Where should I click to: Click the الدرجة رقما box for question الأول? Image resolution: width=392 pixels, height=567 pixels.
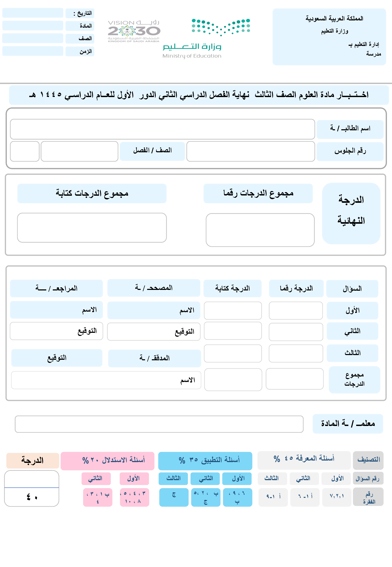[296, 311]
